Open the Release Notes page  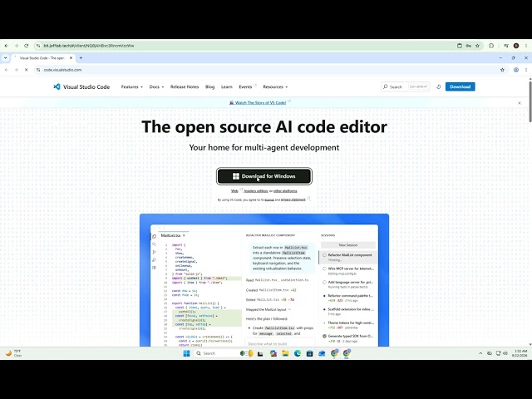click(x=185, y=86)
